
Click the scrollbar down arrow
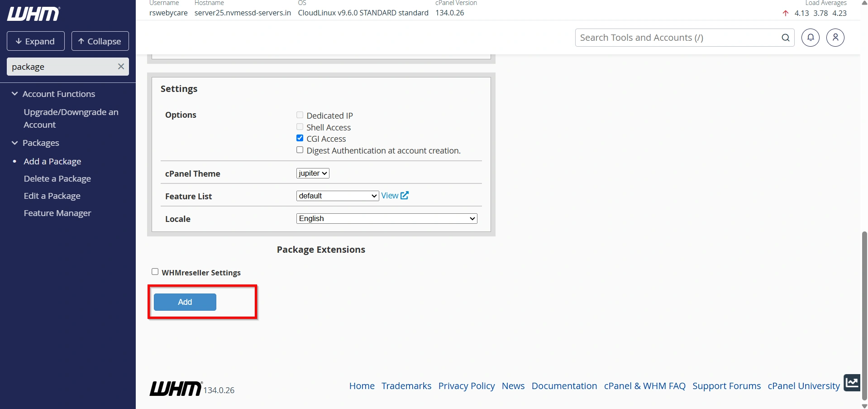(864, 405)
